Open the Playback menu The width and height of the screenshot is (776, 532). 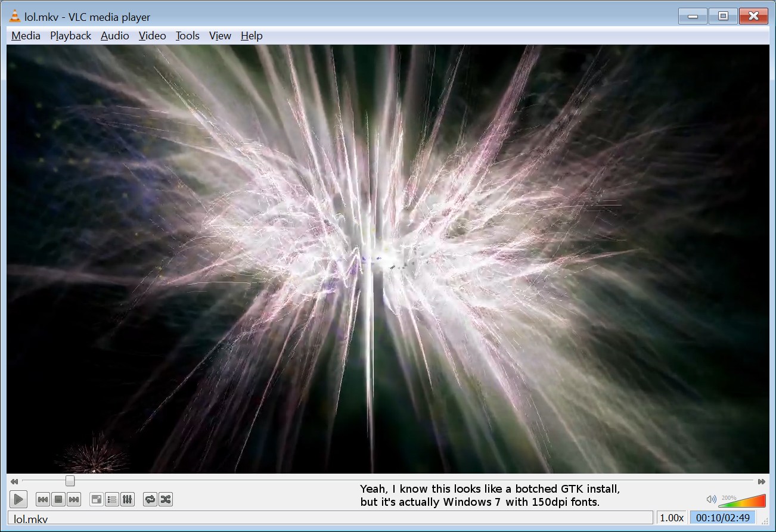(x=70, y=36)
